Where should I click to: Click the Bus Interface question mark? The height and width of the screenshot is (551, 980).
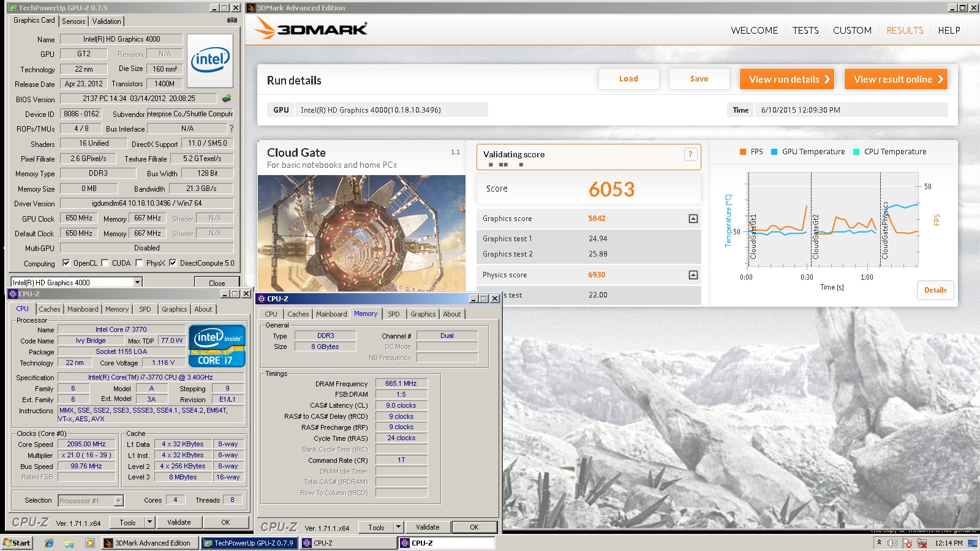point(232,129)
